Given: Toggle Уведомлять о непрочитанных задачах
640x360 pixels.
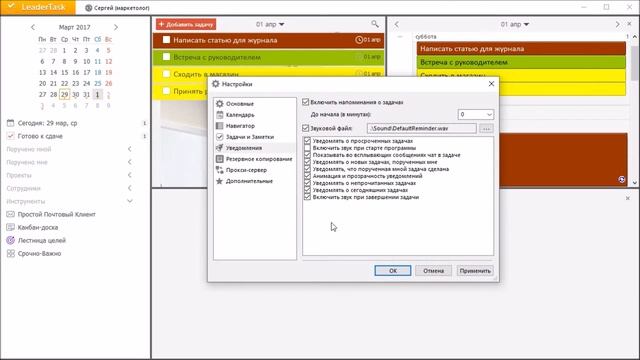Looking at the screenshot, I should [307, 183].
